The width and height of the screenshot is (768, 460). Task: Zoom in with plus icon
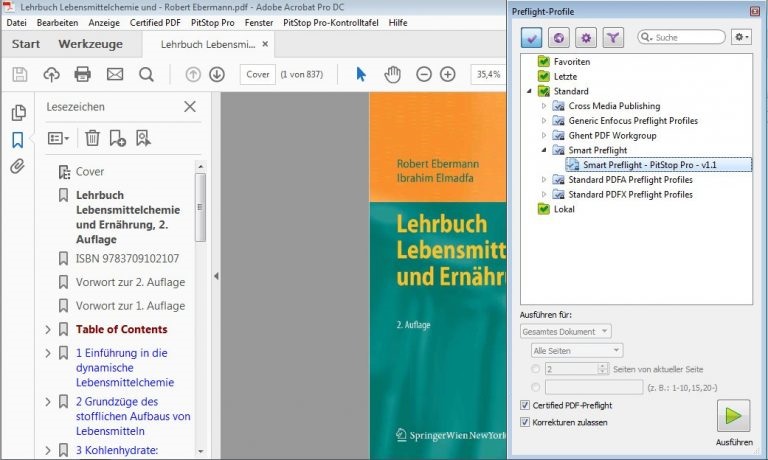click(448, 74)
